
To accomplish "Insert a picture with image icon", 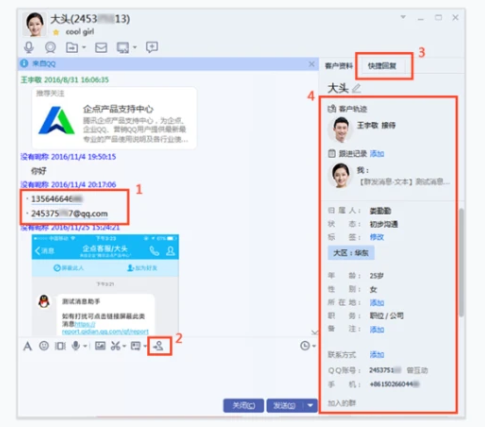I will pos(100,346).
